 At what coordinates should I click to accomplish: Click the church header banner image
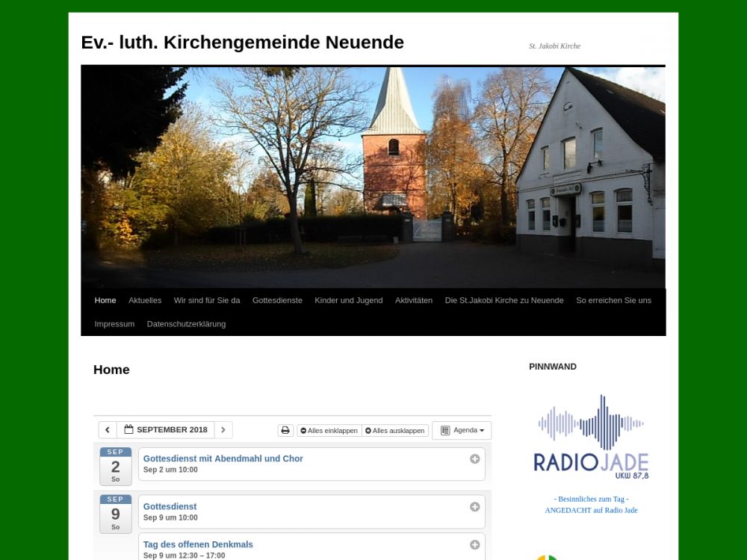tap(373, 176)
